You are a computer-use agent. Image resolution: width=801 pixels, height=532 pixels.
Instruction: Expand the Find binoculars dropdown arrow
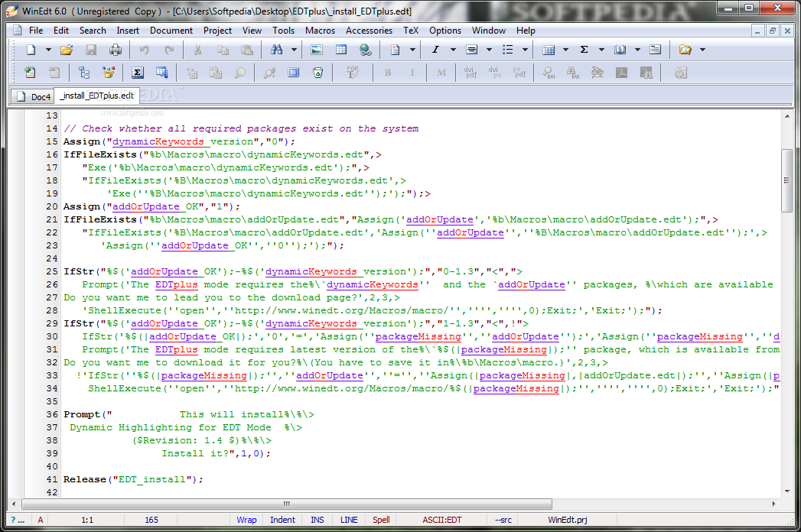pos(294,50)
